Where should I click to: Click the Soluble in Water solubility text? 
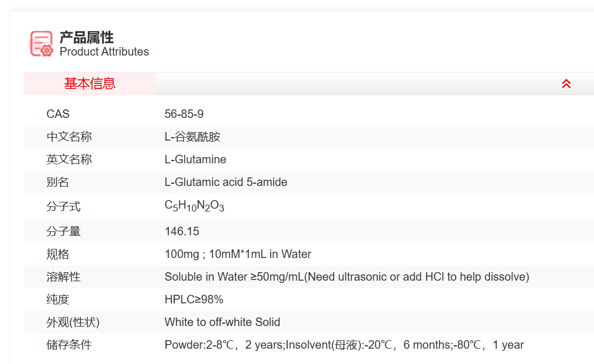(346, 277)
